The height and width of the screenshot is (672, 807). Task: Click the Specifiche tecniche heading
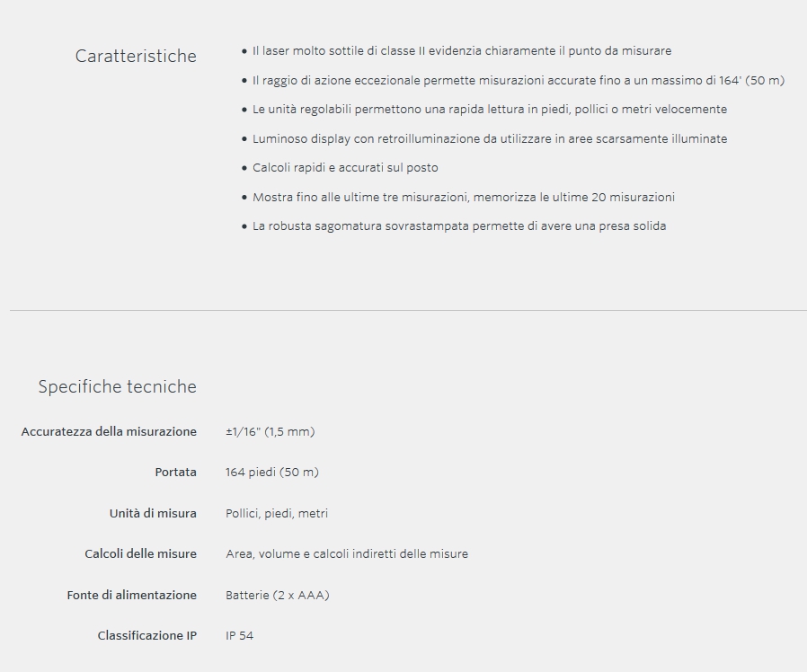click(117, 387)
